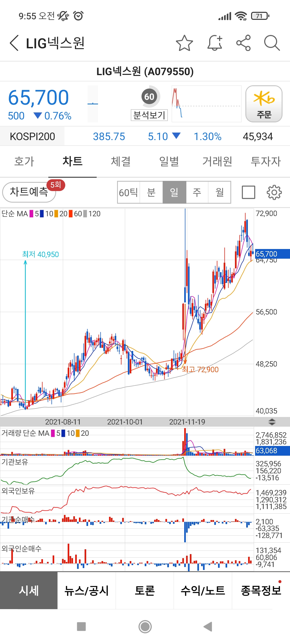Open 토론 bottom tab
The width and height of the screenshot is (290, 644).
[145, 590]
